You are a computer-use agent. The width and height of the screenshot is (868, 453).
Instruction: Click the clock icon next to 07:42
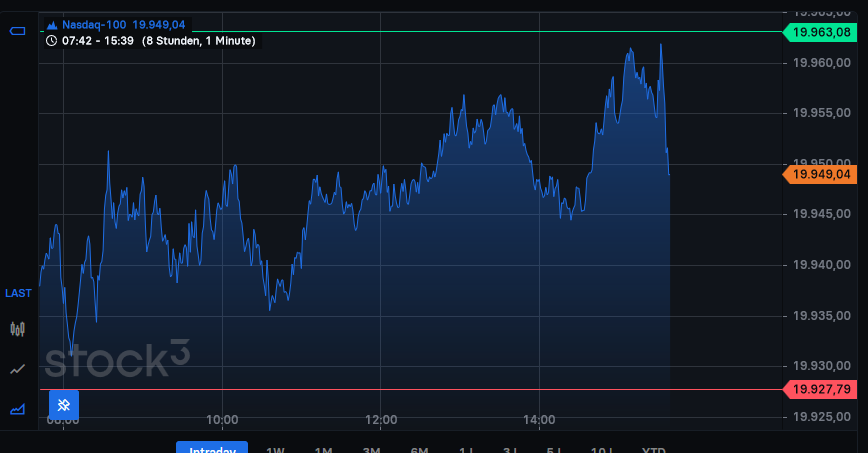coord(51,40)
